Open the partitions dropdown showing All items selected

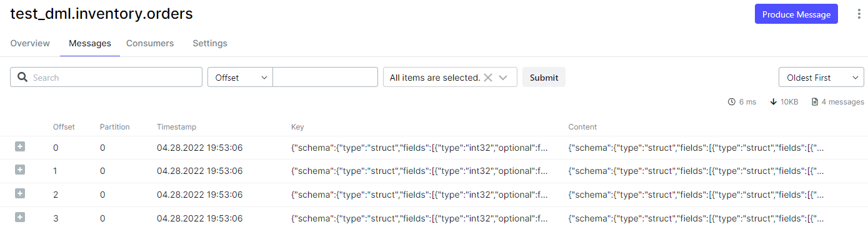click(x=450, y=78)
